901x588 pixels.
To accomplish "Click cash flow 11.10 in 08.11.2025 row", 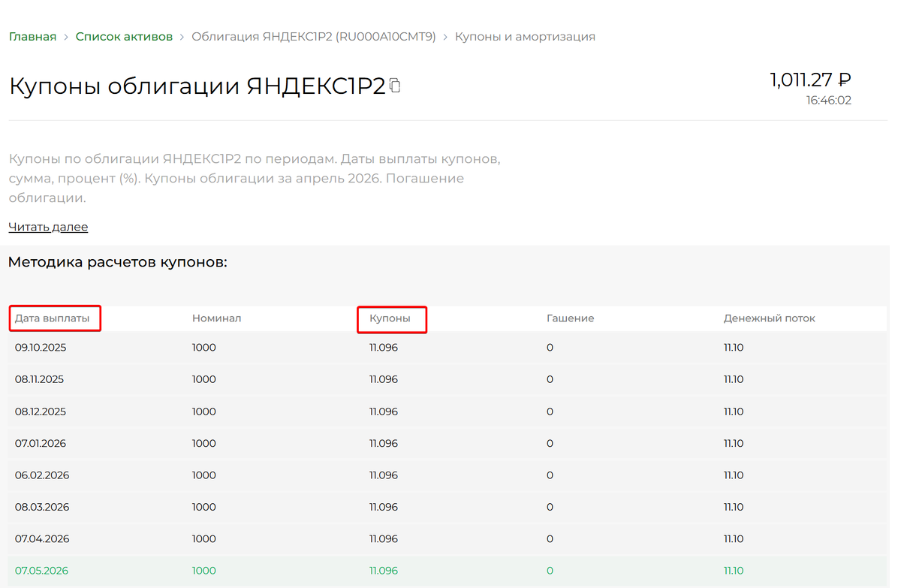I will 734,379.
